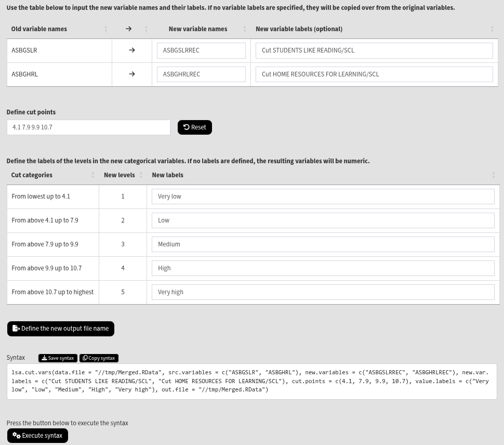Click sort arrows for New labels column
Screen dimensions: 504x445
[x=493, y=175]
